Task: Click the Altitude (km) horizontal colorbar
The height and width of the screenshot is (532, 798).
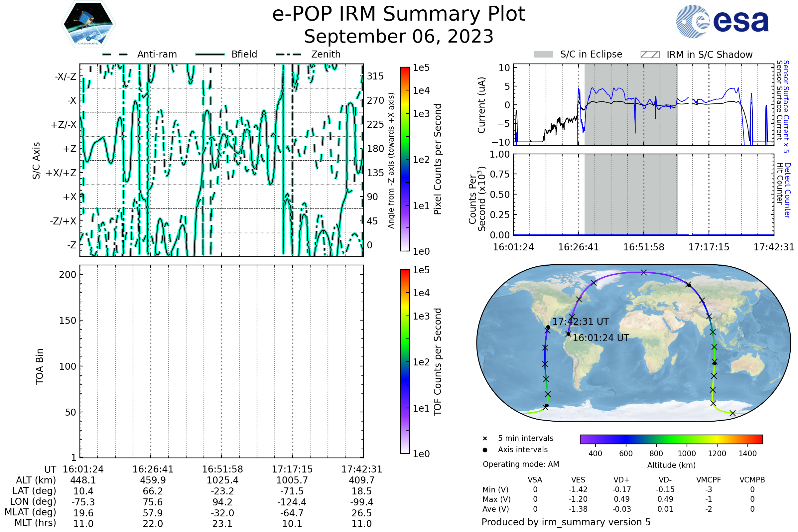Action: tap(671, 439)
